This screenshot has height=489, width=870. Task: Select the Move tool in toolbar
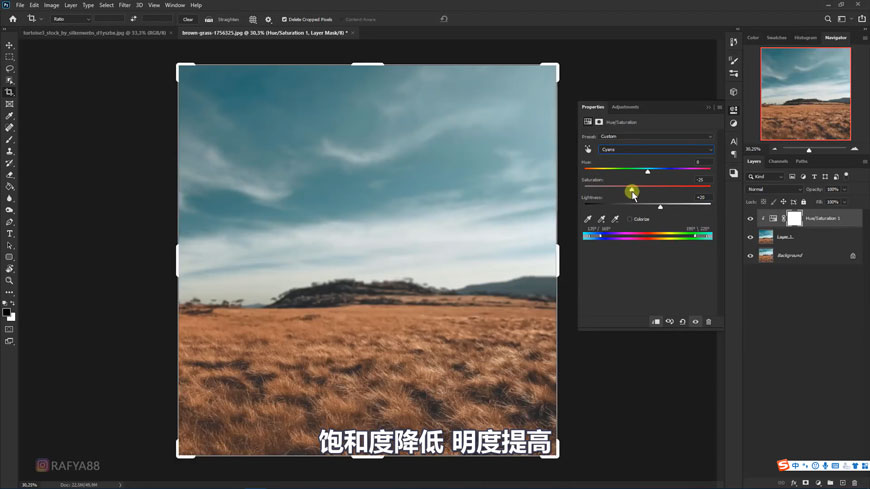point(10,45)
